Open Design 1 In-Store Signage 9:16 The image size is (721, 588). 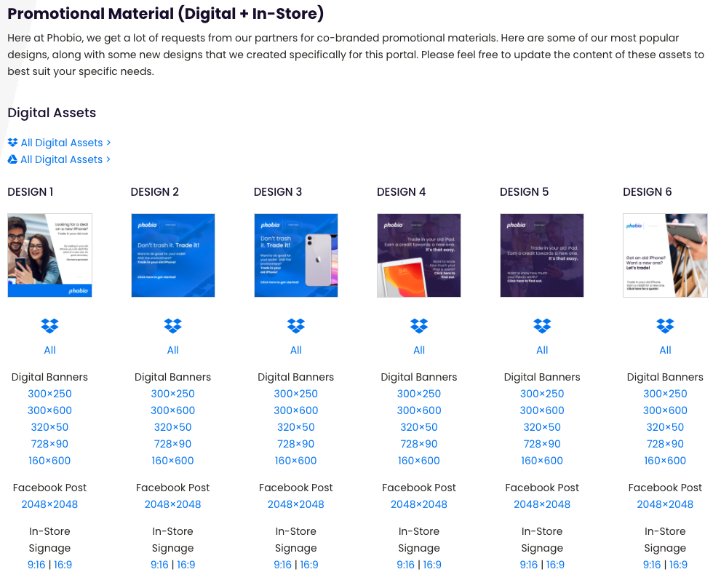[36, 565]
